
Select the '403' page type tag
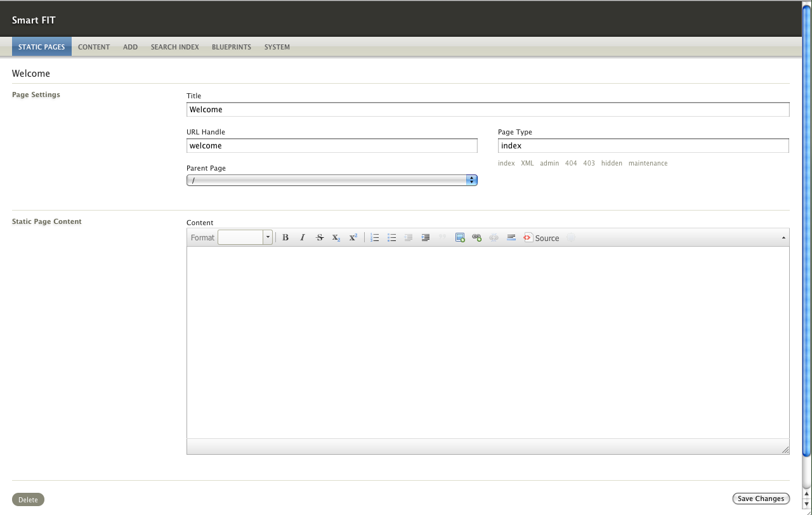tap(589, 163)
